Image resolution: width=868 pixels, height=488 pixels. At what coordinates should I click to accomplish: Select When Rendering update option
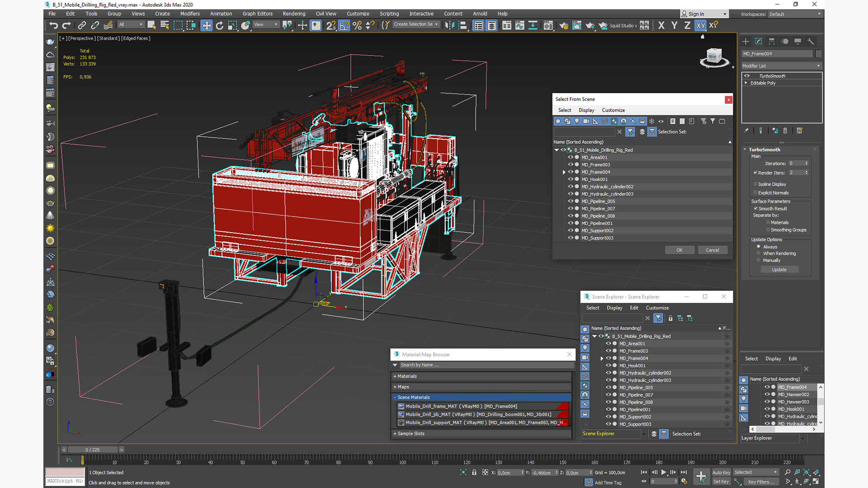(x=759, y=253)
